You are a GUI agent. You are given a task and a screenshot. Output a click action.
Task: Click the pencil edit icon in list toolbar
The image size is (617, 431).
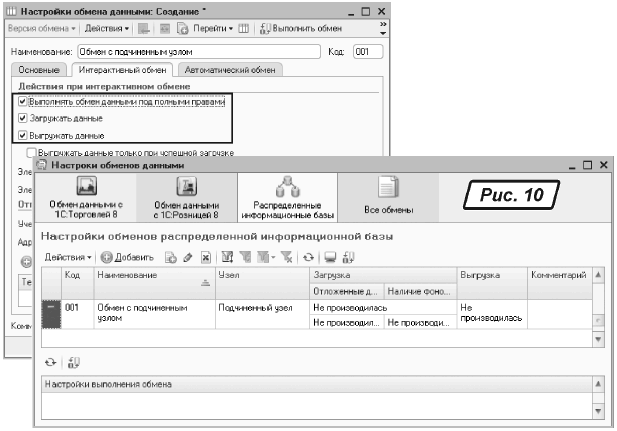click(x=186, y=258)
